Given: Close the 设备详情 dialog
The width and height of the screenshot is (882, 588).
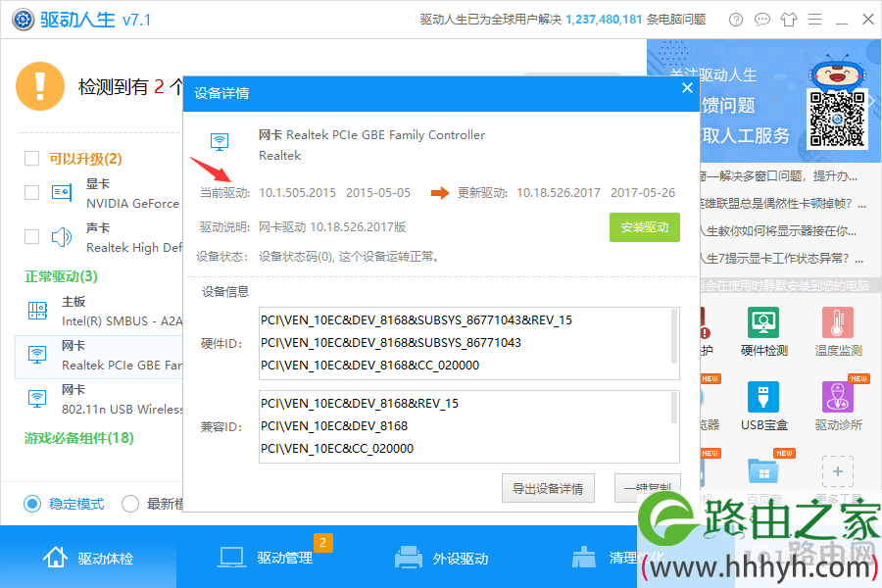Looking at the screenshot, I should click(687, 88).
